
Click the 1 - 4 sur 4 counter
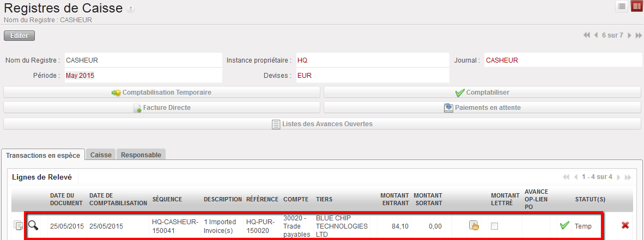tap(597, 177)
